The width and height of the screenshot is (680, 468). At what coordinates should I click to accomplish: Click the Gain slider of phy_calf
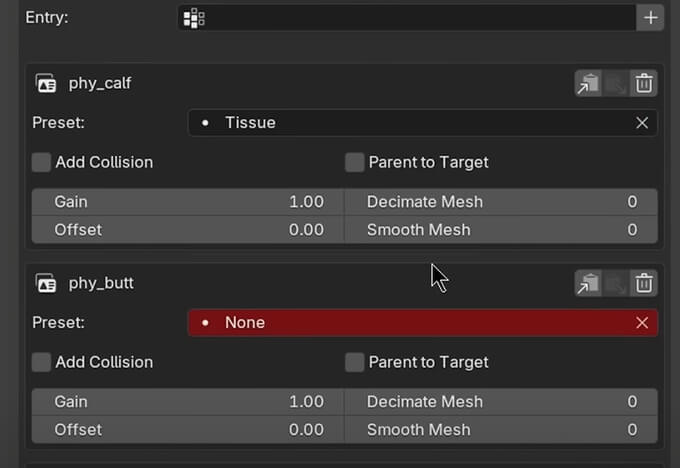pos(188,202)
